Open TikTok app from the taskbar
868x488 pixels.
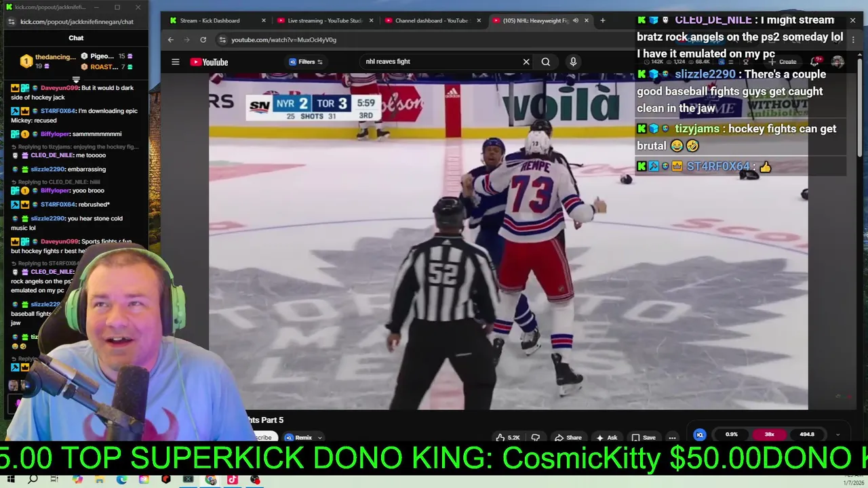[x=233, y=480]
